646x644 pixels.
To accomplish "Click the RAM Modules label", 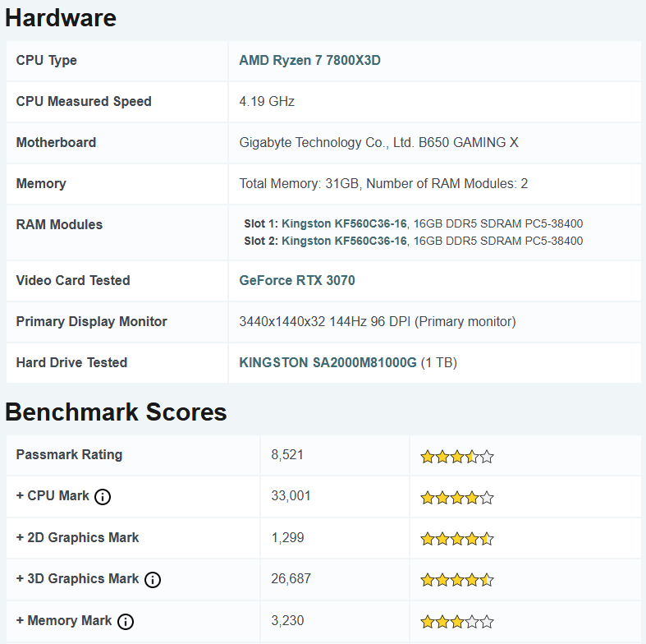I will coord(59,224).
